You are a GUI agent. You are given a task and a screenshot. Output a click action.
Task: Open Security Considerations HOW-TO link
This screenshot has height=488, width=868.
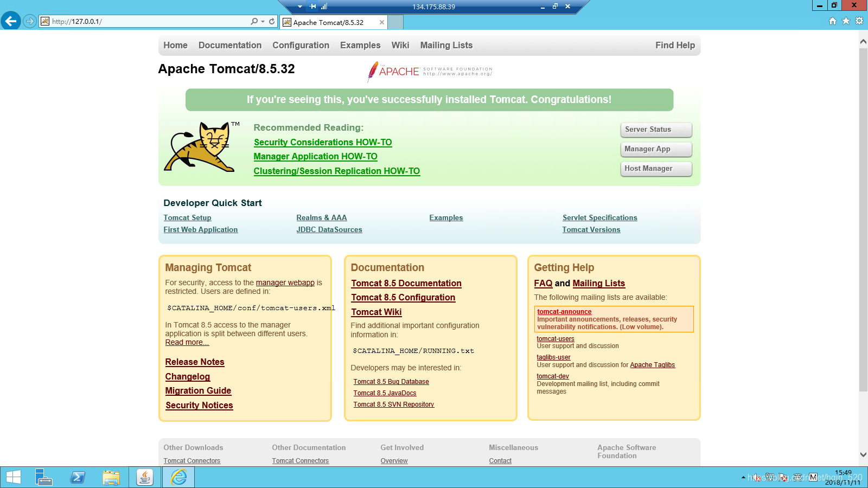pos(323,142)
